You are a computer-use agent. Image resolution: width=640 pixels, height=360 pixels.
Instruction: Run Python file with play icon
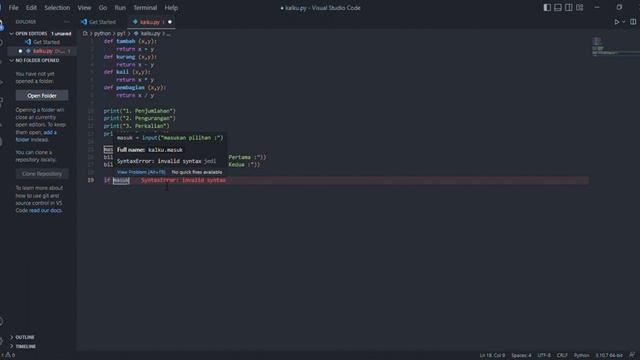616,22
